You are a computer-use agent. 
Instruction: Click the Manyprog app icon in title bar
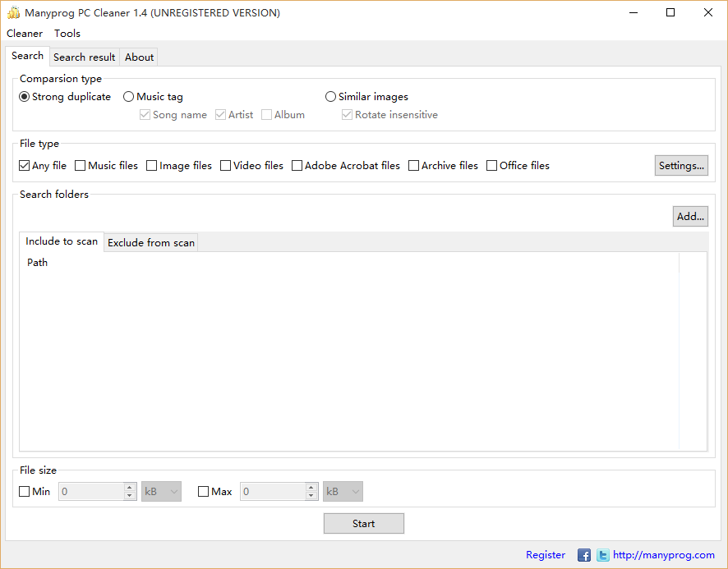coord(13,12)
